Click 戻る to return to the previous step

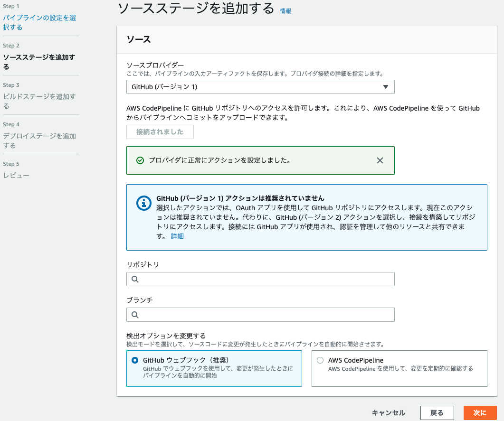437,412
